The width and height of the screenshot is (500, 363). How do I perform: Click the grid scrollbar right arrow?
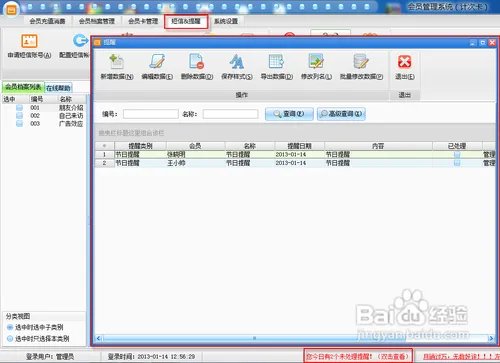491,338
